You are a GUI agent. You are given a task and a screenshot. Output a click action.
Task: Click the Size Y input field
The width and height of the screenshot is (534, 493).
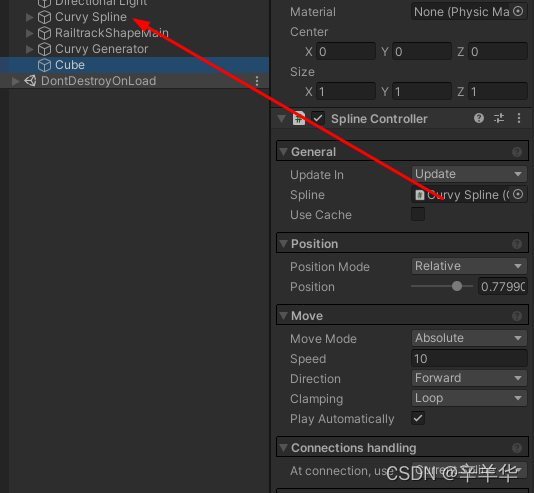(422, 91)
